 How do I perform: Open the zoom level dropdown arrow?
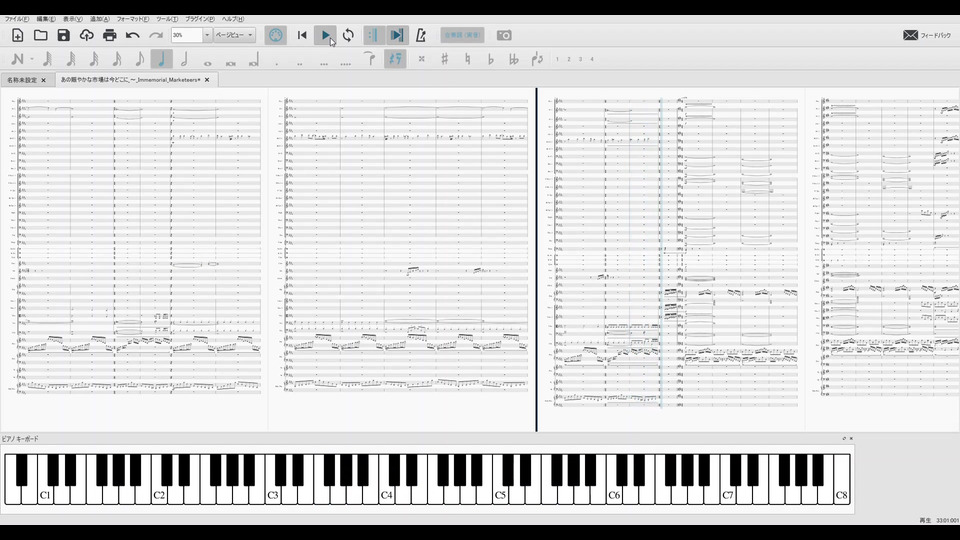(x=207, y=35)
